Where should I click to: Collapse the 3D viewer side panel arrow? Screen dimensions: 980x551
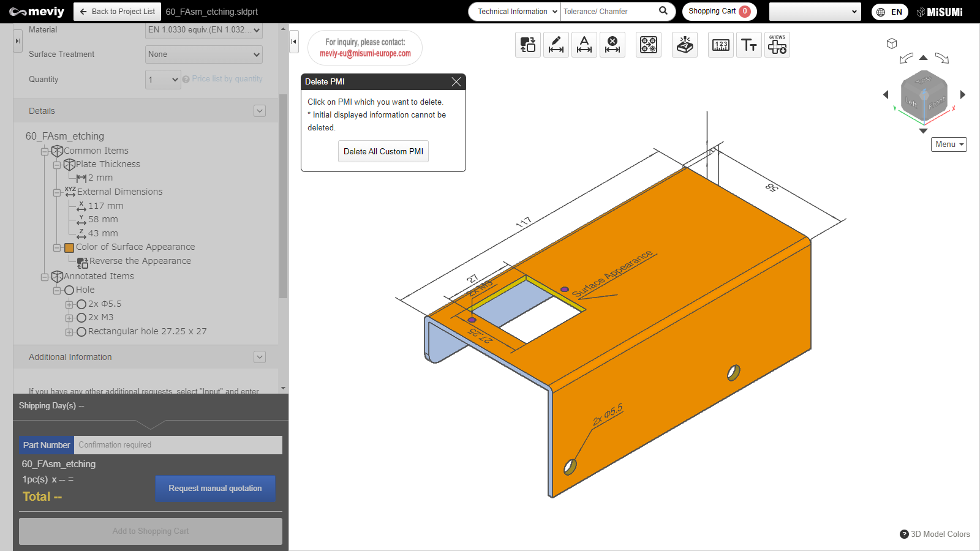[294, 42]
